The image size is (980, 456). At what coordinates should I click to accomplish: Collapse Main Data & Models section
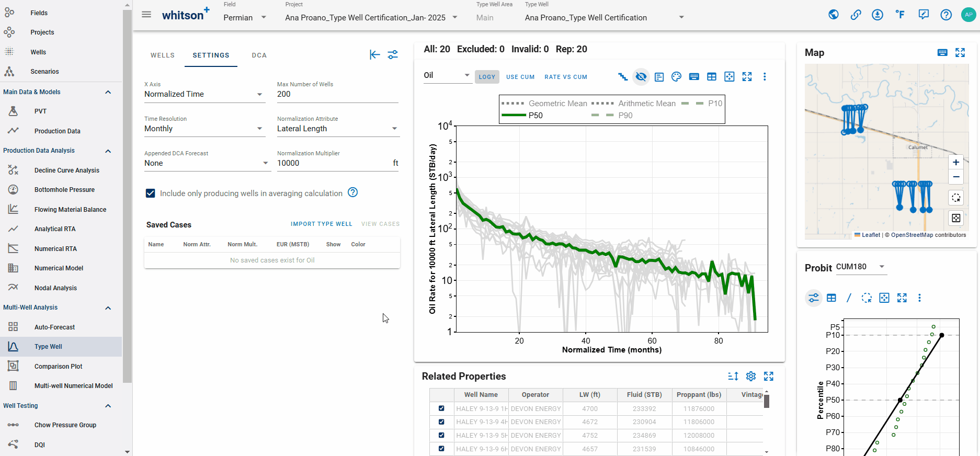108,92
